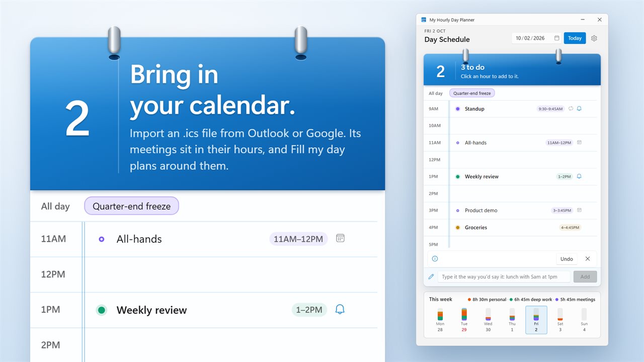Click the 4–4:45PM time chip
Image resolution: width=644 pixels, height=362 pixels.
(x=570, y=227)
